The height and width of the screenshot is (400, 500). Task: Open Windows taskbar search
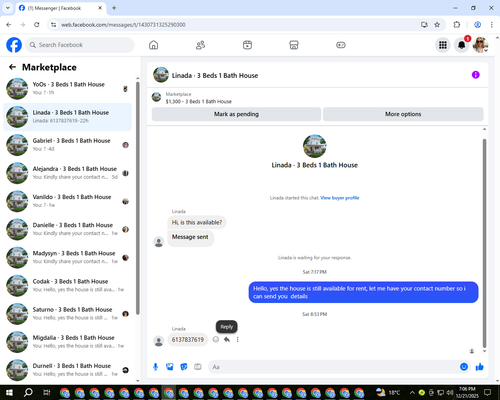[28, 392]
